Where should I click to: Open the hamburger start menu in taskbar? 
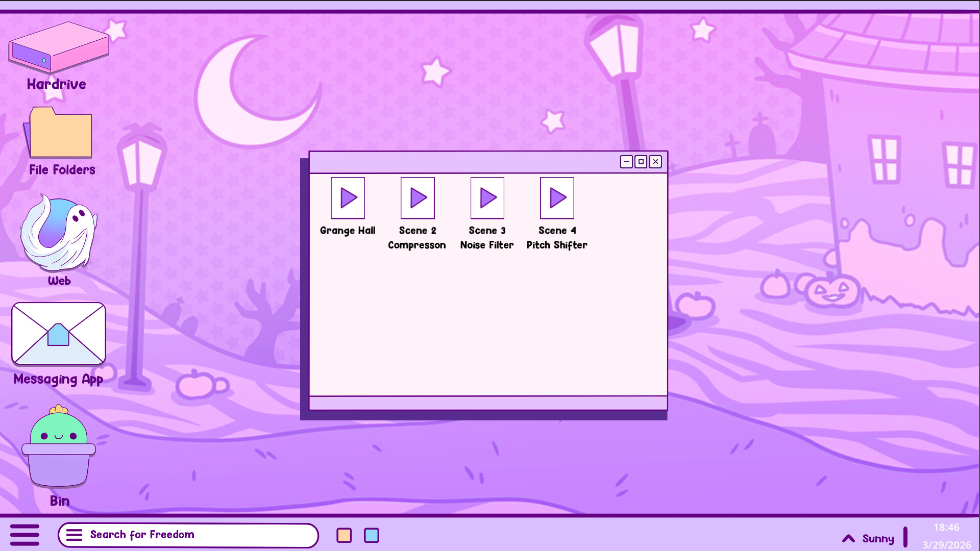pos(24,535)
